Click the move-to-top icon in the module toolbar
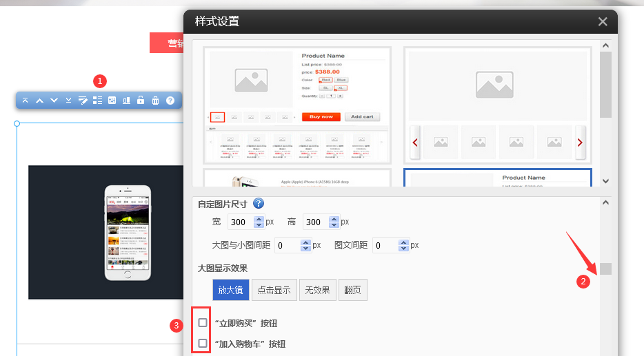 click(25, 101)
